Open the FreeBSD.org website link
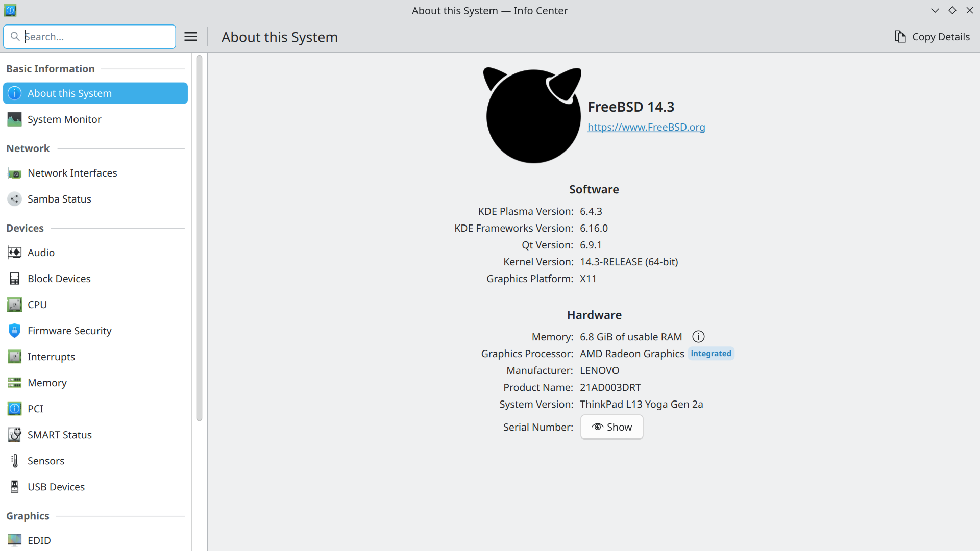This screenshot has width=980, height=551. tap(646, 127)
